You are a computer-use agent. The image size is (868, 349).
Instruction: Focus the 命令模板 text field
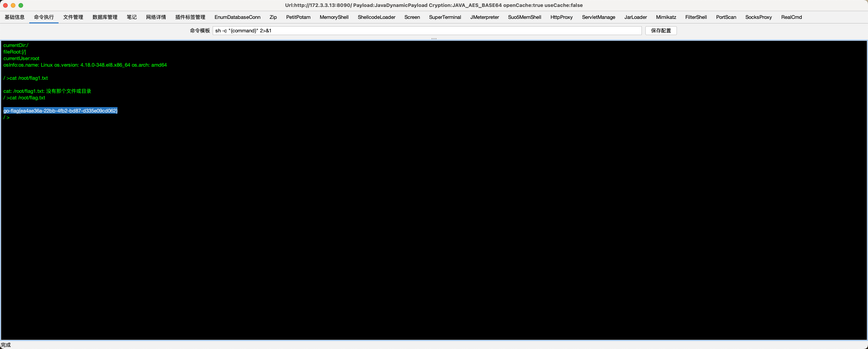[427, 31]
